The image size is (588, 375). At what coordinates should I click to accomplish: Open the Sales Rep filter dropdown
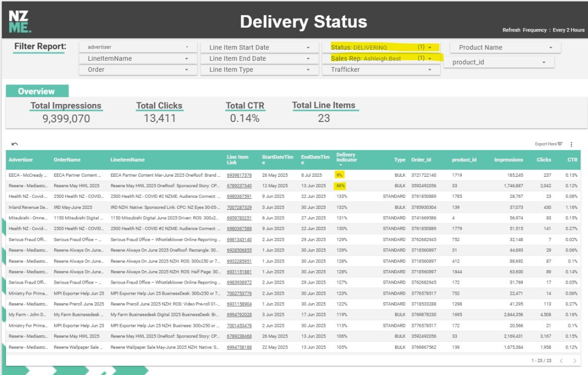pos(430,58)
